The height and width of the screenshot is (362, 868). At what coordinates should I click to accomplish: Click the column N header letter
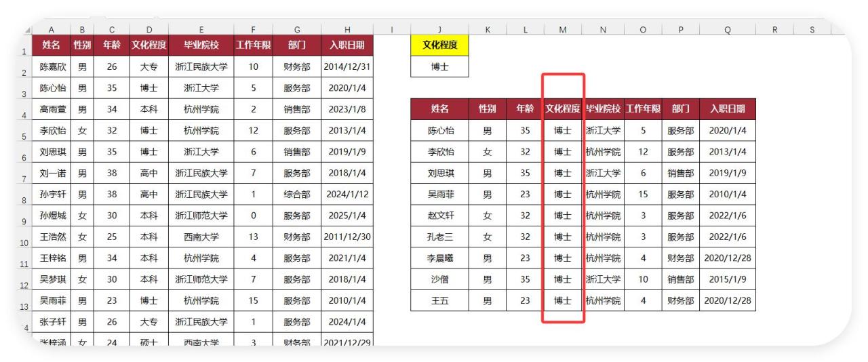[x=603, y=30]
